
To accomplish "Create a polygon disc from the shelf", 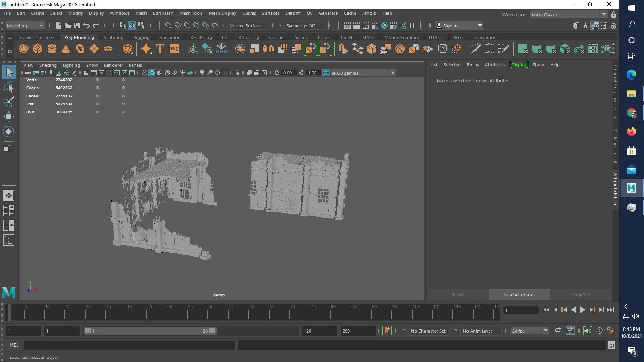I will [108, 49].
